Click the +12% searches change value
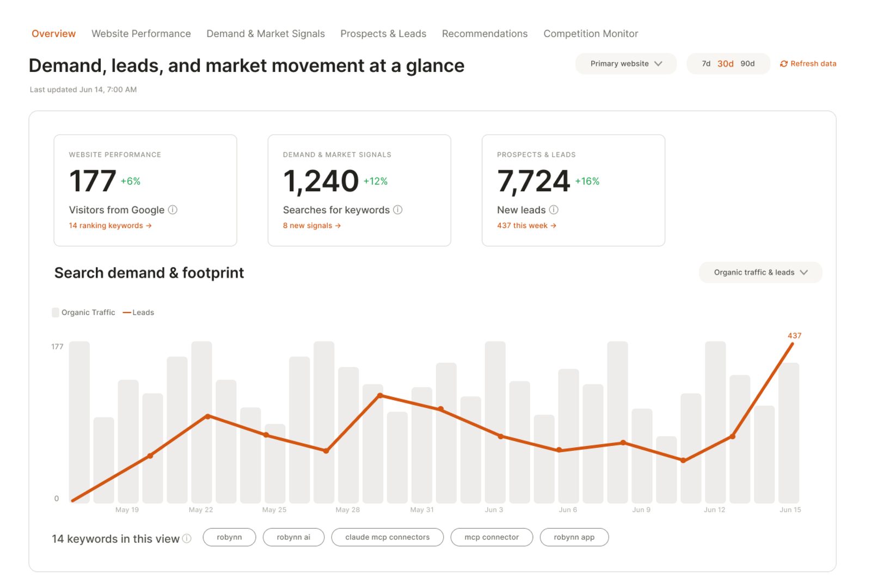The height and width of the screenshot is (588, 871). coord(376,181)
